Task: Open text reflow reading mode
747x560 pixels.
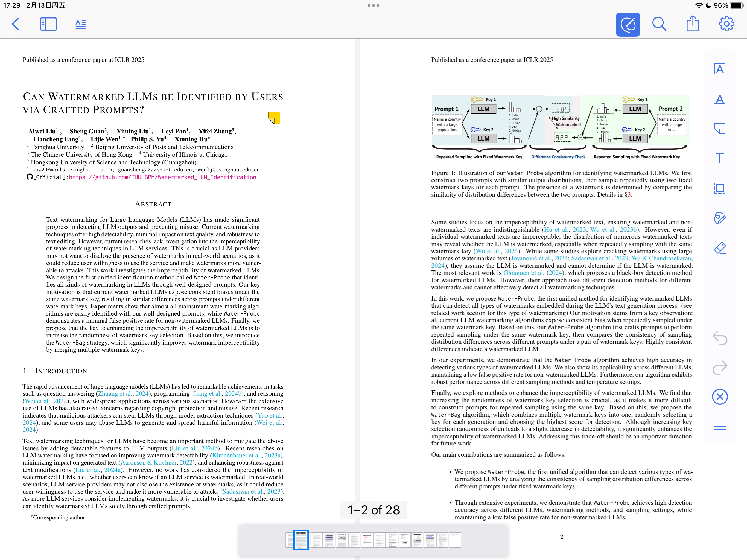Action: click(80, 24)
